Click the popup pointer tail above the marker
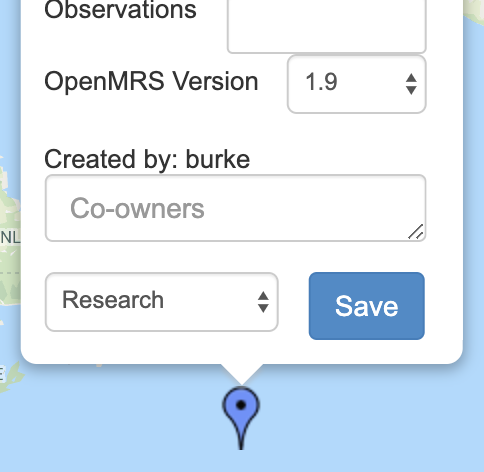The height and width of the screenshot is (472, 484). click(x=242, y=374)
